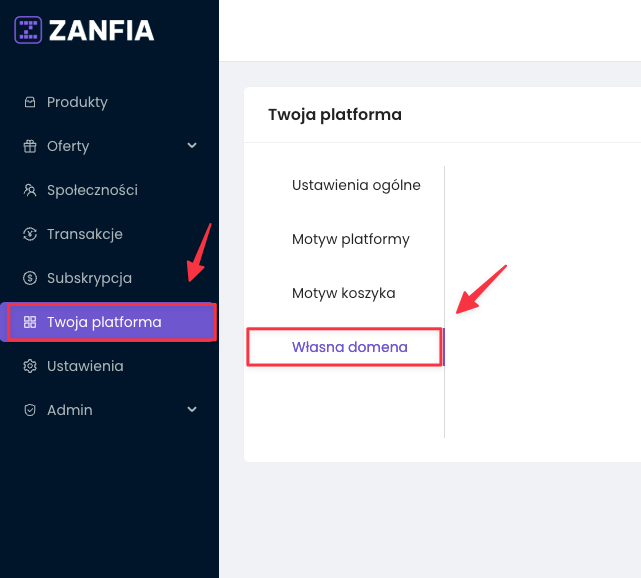Viewport: 641px width, 578px height.
Task: Click the Admin shield icon
Action: [x=29, y=410]
